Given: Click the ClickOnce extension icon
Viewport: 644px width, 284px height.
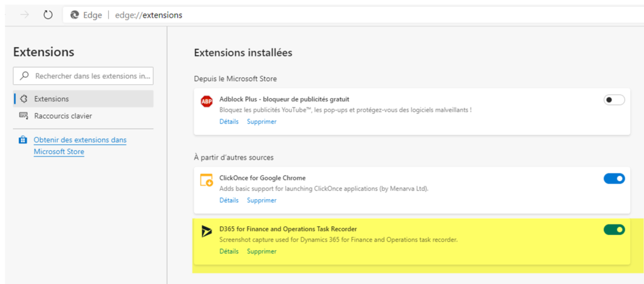Looking at the screenshot, I should tap(206, 181).
